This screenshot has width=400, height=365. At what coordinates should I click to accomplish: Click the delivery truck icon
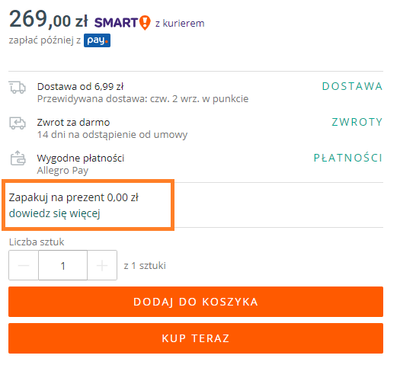[17, 87]
